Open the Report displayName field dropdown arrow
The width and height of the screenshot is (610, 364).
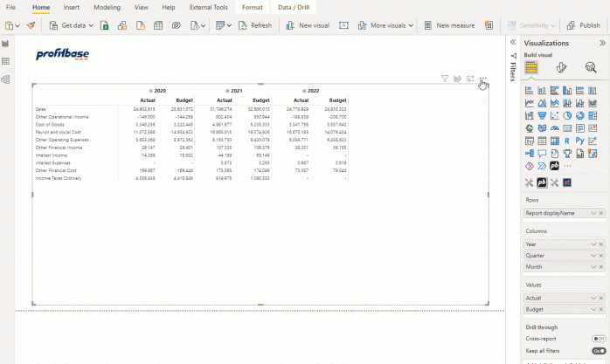[x=594, y=213]
